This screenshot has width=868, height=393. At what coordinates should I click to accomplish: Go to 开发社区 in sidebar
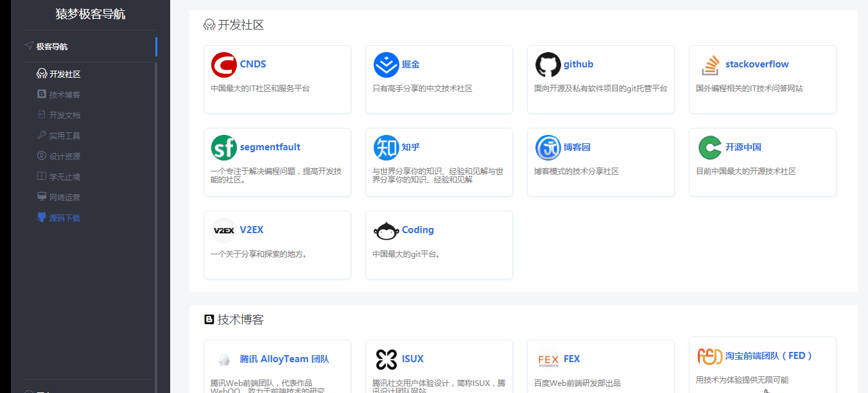pyautogui.click(x=65, y=74)
